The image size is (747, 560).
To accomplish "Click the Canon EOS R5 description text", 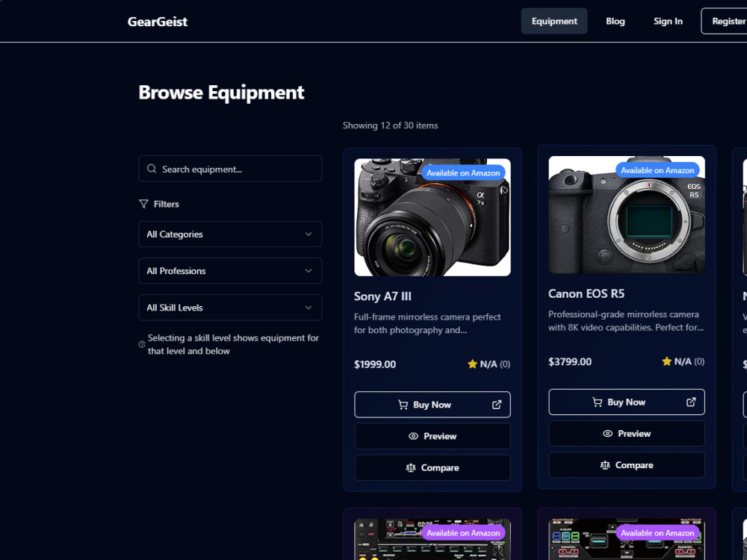I will (626, 321).
